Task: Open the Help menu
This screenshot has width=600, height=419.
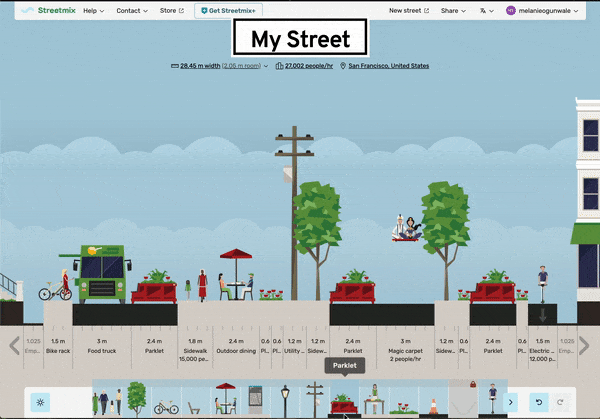Action: pyautogui.click(x=94, y=11)
